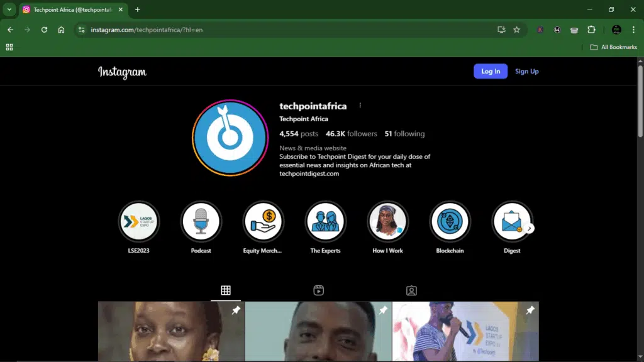Screen dimensions: 644x362
Task: Open the first pinned post thumbnail
Action: (171, 331)
